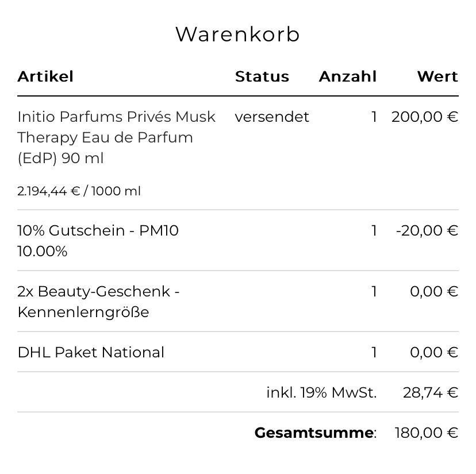Click the 200,00 € product price
Screen dimensions: 476x474
(x=424, y=117)
